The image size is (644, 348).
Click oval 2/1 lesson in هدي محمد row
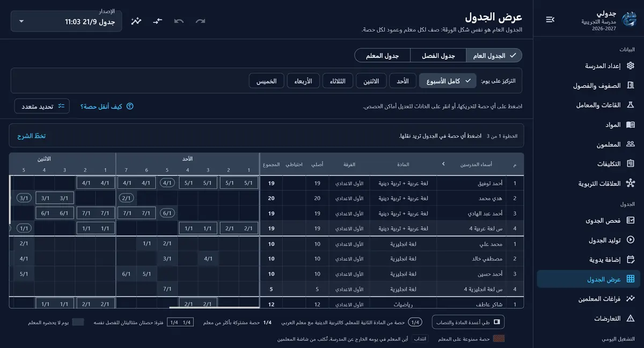tap(127, 198)
